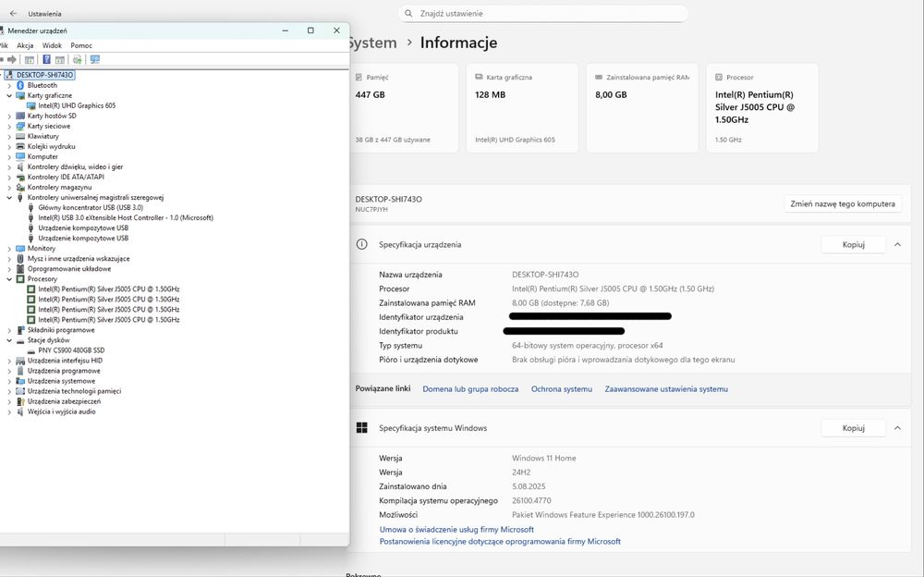
Task: Expand the Monitory device category
Action: pos(9,248)
